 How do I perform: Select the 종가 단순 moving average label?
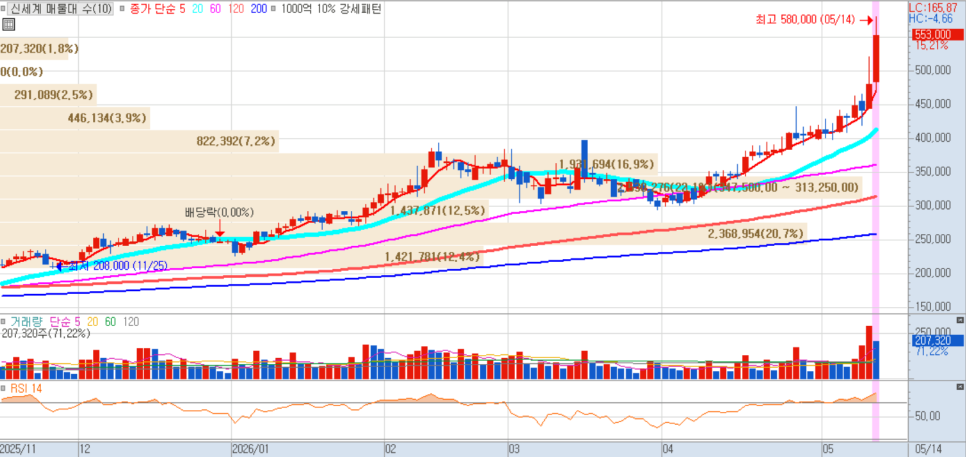point(152,9)
